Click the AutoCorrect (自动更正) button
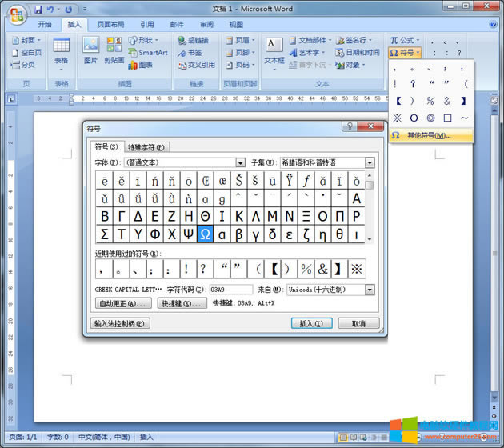Screen dimensions: 504x448 [122, 304]
